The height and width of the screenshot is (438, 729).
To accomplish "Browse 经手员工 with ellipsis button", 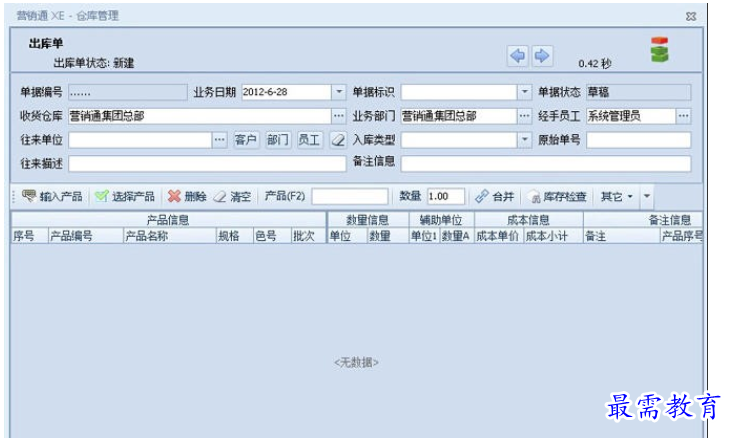I will click(x=683, y=116).
